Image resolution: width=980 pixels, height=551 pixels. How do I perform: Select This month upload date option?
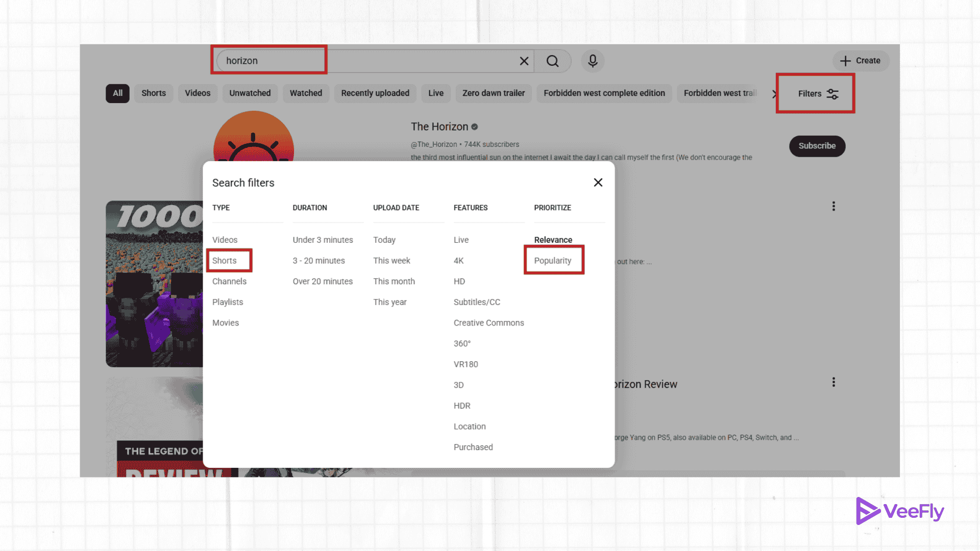click(394, 281)
